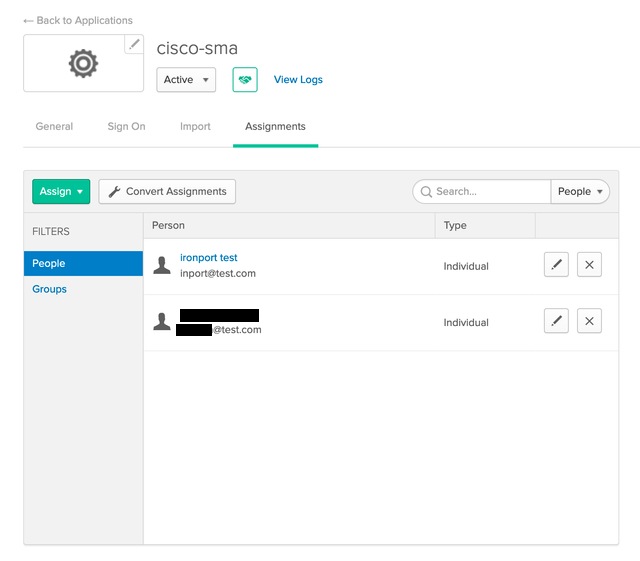Click the edit logo pencil icon
Screen dimensions: 640x561
134,44
